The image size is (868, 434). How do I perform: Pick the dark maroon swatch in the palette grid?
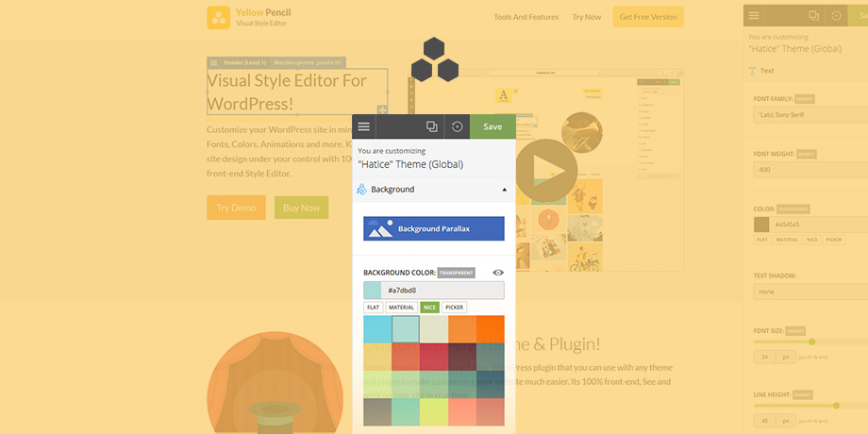coord(462,357)
